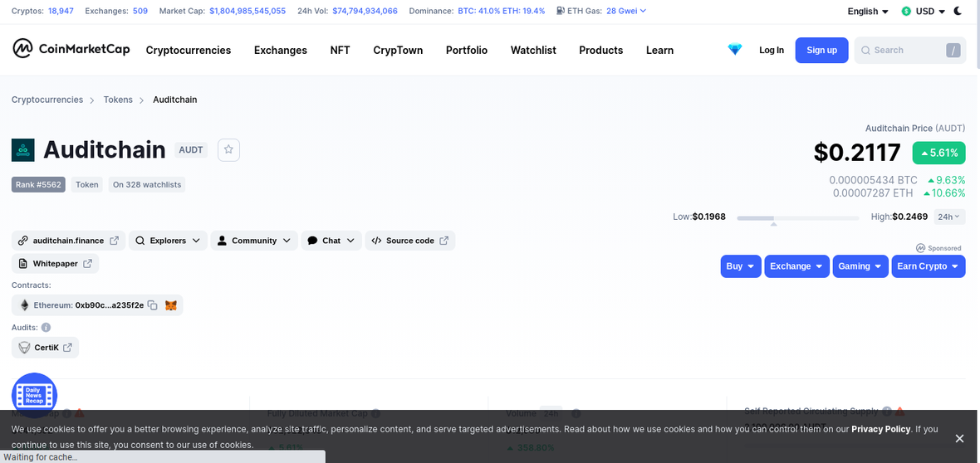
Task: Change the 24h price range period
Action: (949, 217)
